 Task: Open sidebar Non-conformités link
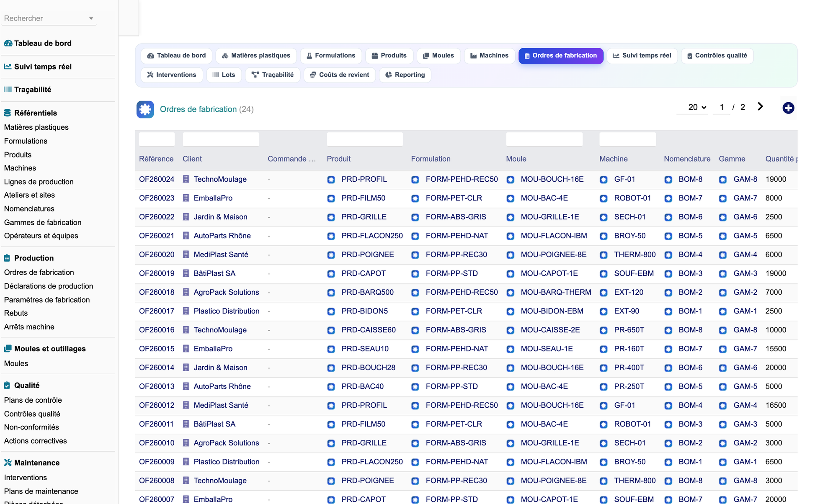pos(31,427)
